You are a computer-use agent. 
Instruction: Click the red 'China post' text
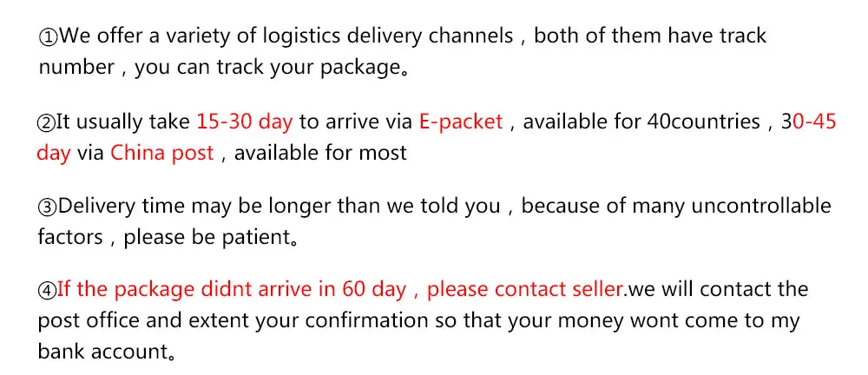[x=162, y=153]
